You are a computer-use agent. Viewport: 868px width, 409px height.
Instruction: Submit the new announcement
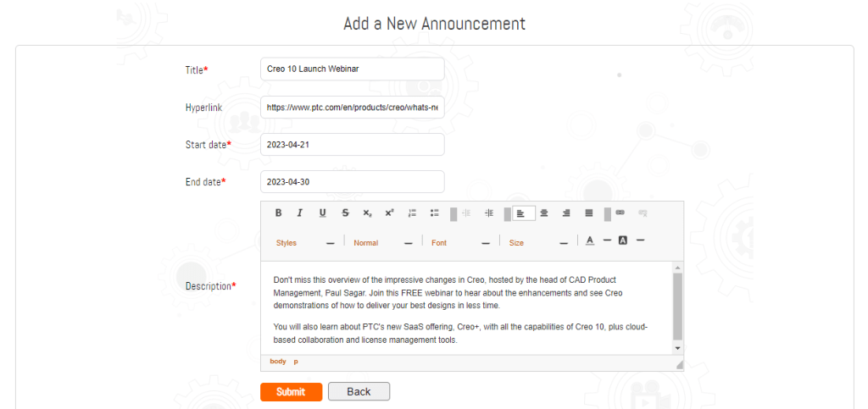tap(291, 391)
